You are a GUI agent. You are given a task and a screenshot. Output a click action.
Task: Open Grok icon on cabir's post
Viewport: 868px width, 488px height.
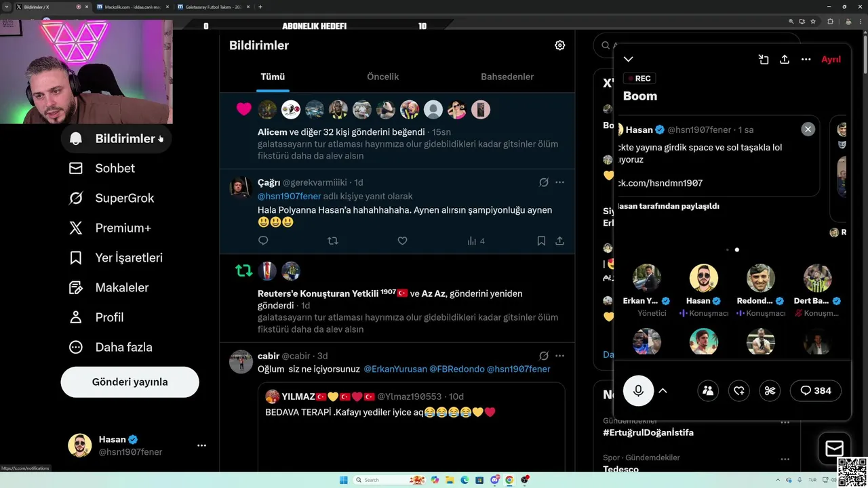543,356
